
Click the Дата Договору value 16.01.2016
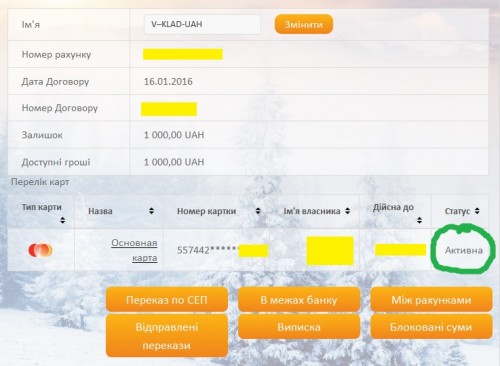168,82
